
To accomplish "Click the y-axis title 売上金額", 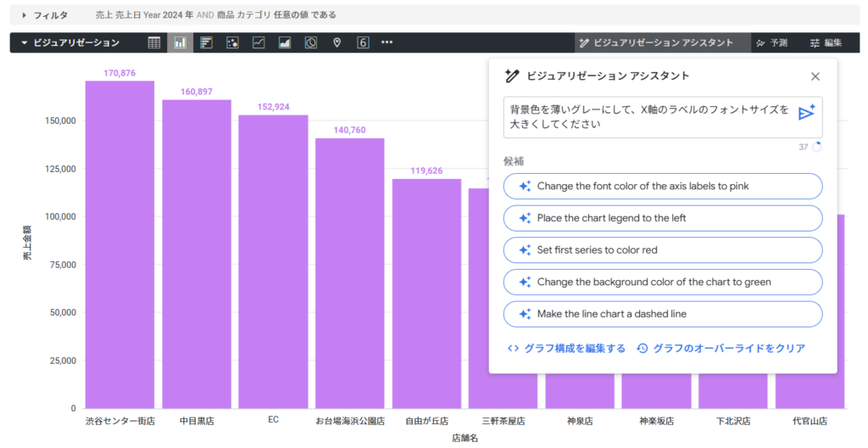I will pos(27,243).
